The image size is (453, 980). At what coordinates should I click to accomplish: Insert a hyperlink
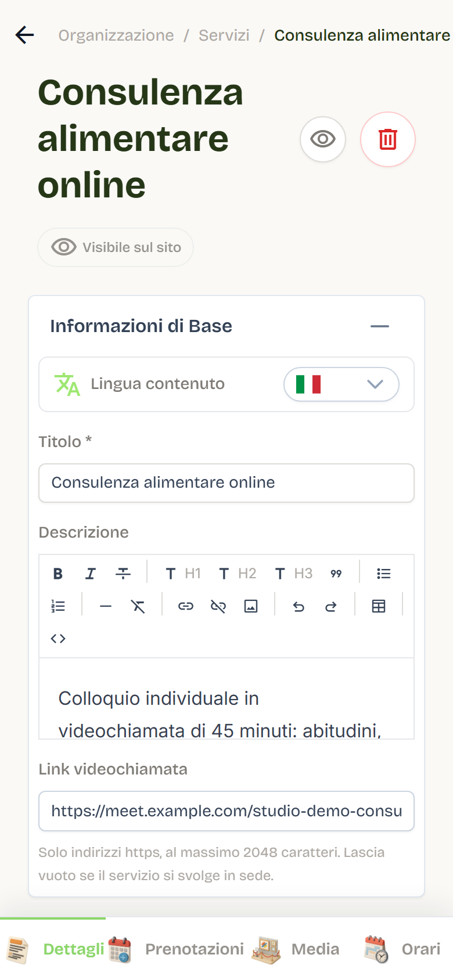pyautogui.click(x=186, y=606)
